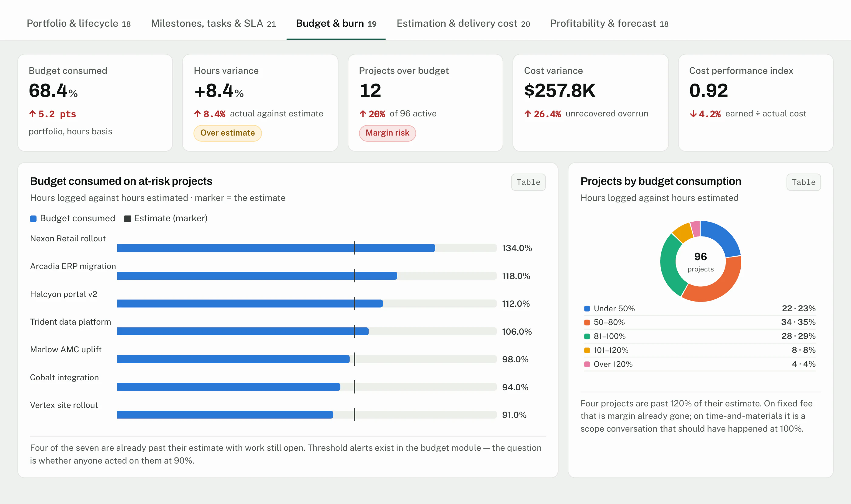The image size is (851, 504).
Task: Go to Profitability & forecast tab
Action: pos(609,23)
